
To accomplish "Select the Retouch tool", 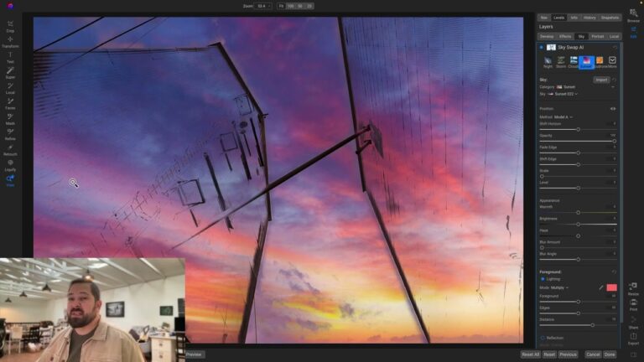I will click(10, 150).
